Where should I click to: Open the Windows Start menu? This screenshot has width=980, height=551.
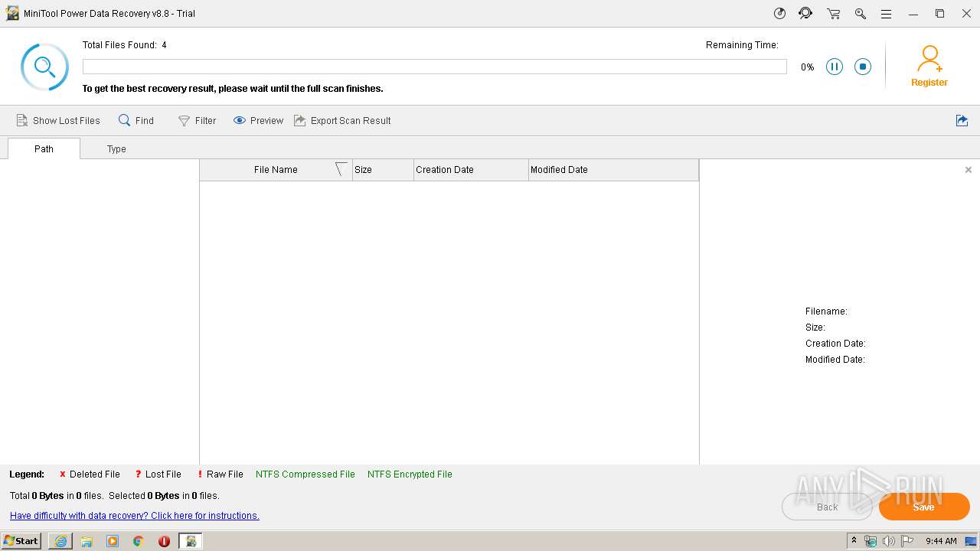click(21, 541)
